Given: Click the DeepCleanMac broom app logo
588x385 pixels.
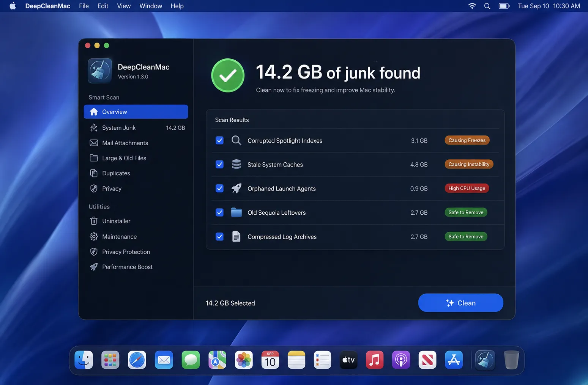Looking at the screenshot, I should (100, 71).
